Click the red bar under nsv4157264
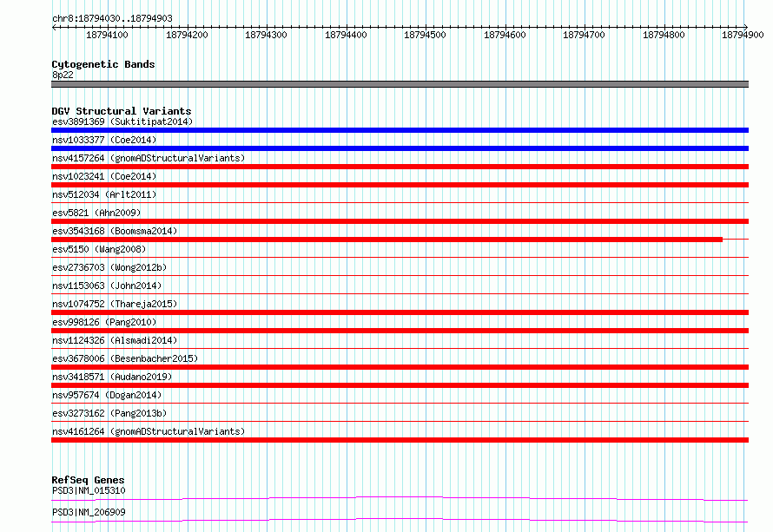Screen dimensions: 773x532 point(400,167)
